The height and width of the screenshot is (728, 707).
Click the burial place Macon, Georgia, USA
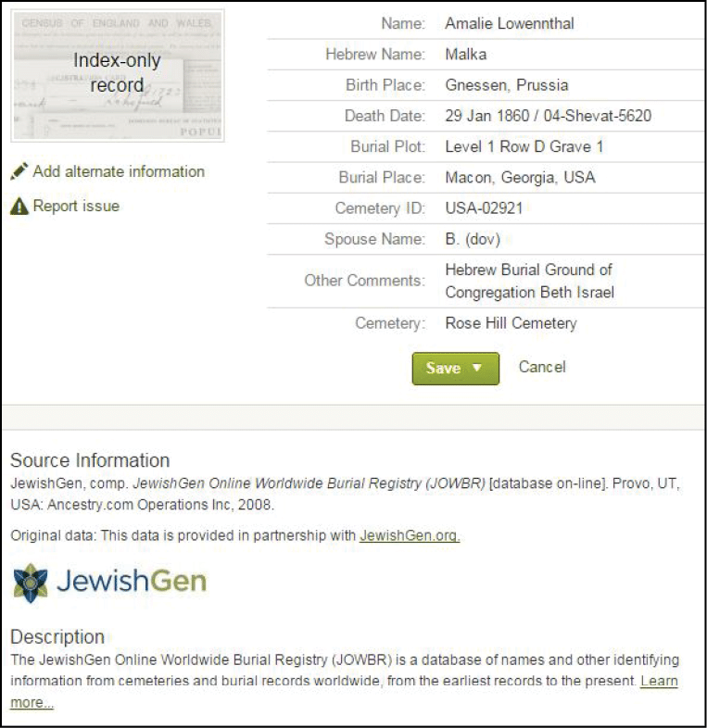click(x=520, y=177)
